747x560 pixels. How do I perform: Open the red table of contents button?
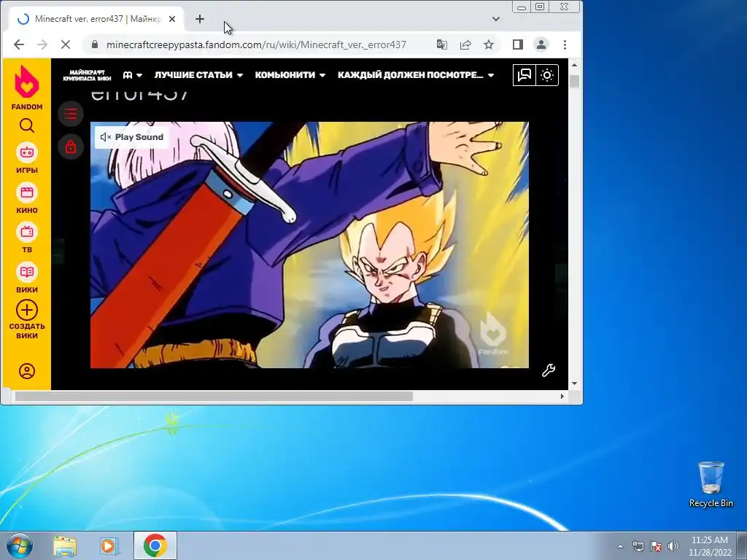pos(71,114)
